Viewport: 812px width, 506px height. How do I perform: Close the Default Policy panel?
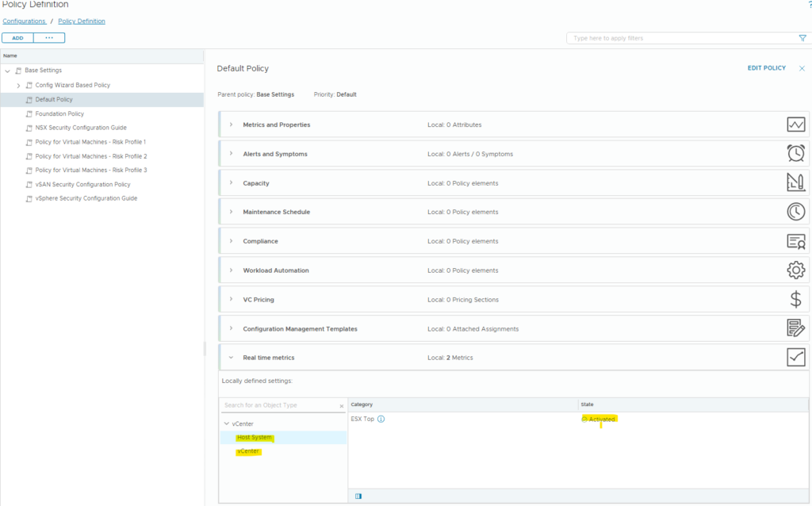pyautogui.click(x=802, y=68)
